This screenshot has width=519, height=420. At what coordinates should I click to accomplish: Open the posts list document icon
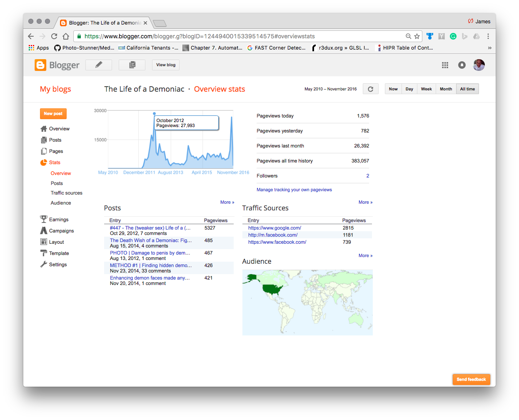[x=132, y=65]
